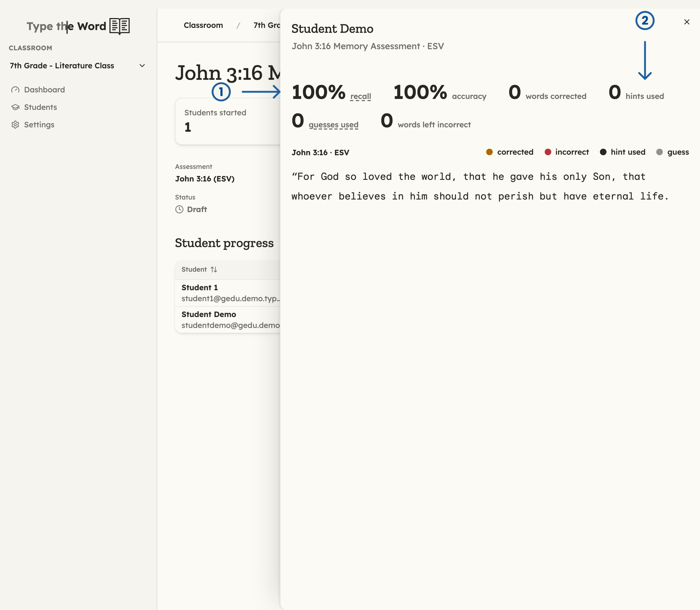Click the Type the Word logo text
Viewport: 700px width, 610px height.
(x=66, y=26)
